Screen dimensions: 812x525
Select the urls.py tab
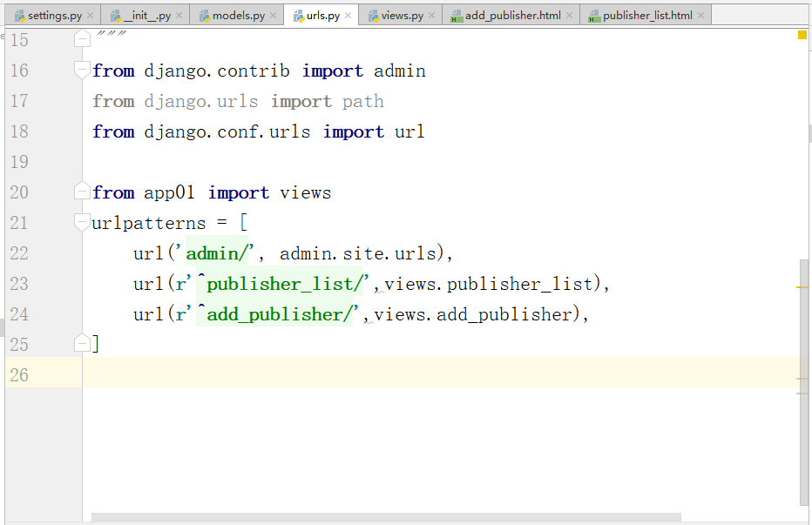click(x=323, y=16)
